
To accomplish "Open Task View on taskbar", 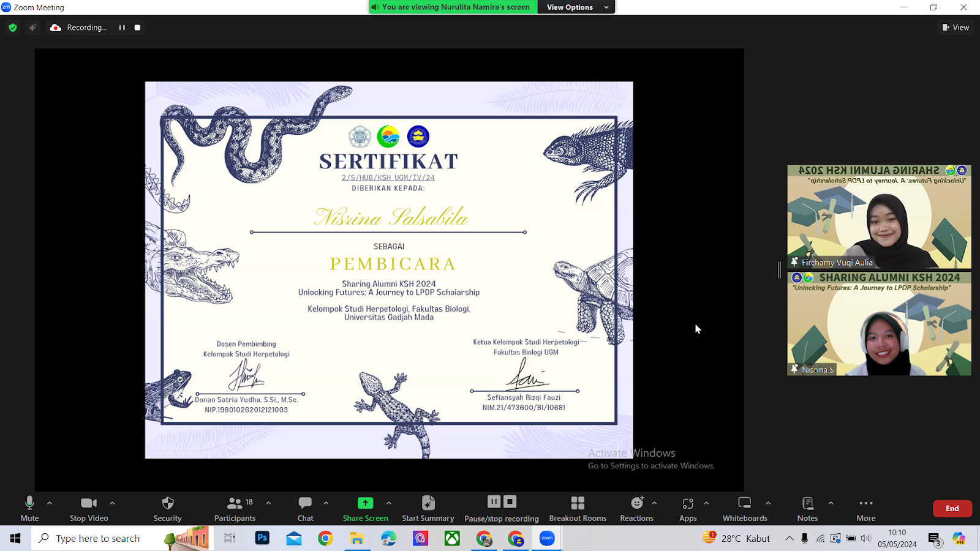I will point(230,538).
